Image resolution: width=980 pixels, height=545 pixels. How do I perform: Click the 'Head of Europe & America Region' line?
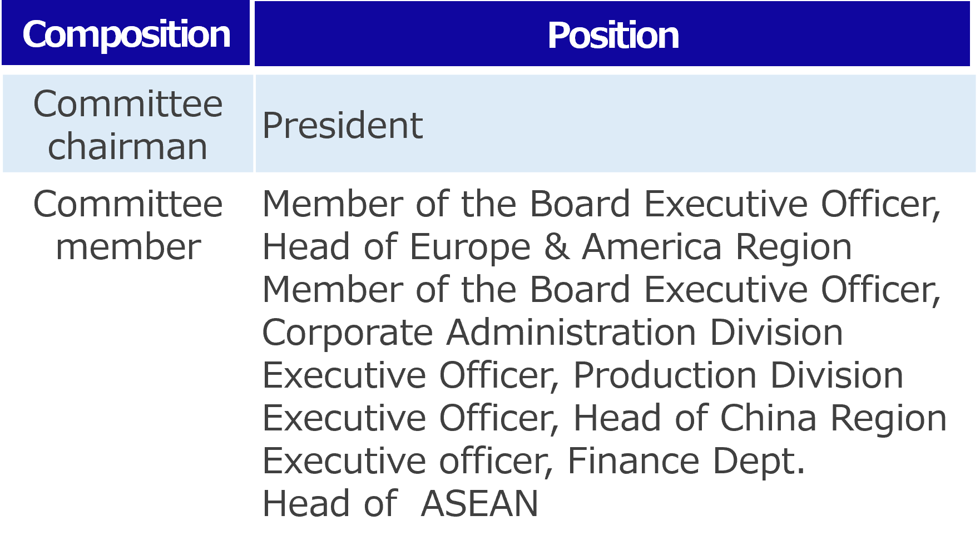(x=557, y=247)
